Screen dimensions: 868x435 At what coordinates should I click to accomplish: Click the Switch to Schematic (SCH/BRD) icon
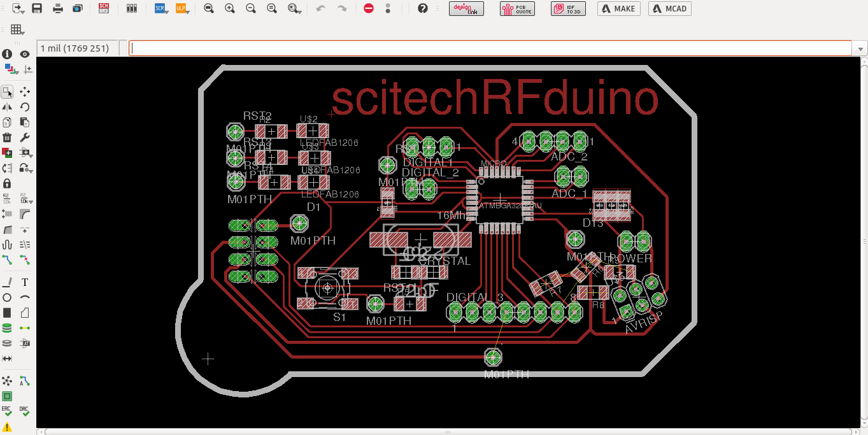104,8
